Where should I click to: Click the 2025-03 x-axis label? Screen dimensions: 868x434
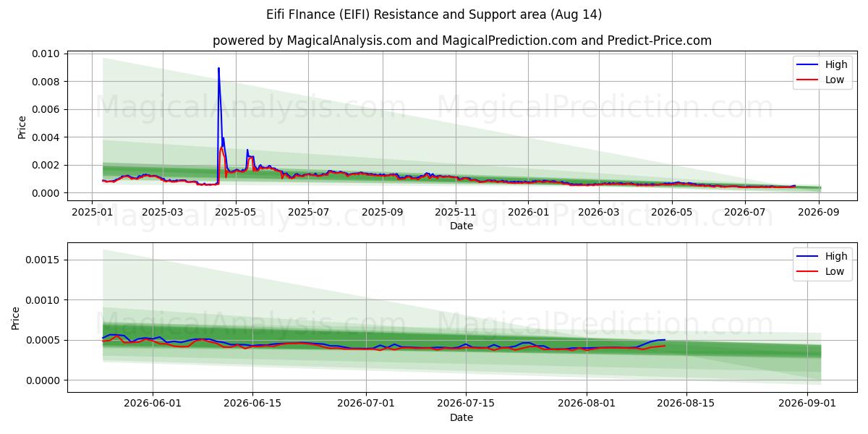click(162, 212)
